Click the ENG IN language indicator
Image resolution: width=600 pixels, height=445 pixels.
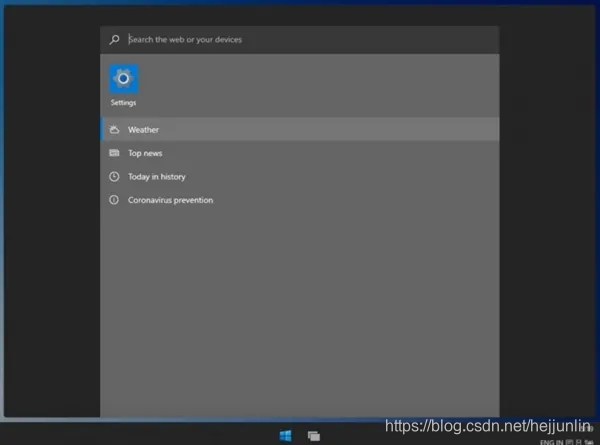pos(551,442)
